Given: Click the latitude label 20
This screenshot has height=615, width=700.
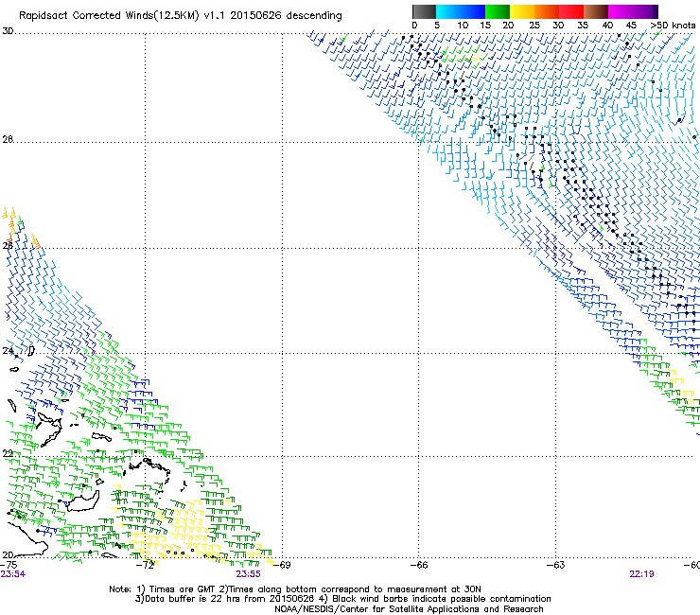Looking at the screenshot, I should pyautogui.click(x=8, y=554).
